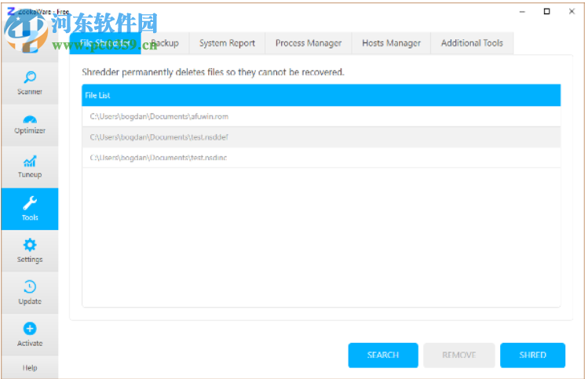
Task: Open the Optimizer gauge icon
Action: [30, 119]
